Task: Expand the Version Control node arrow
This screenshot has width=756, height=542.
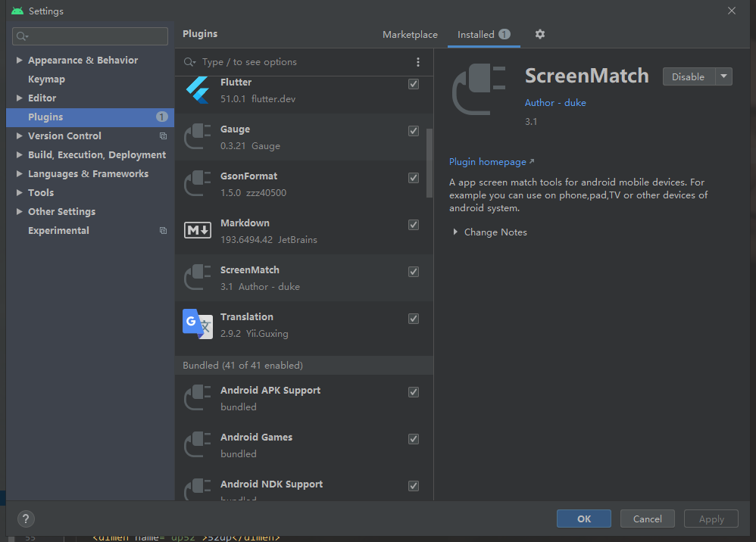Action: point(19,135)
